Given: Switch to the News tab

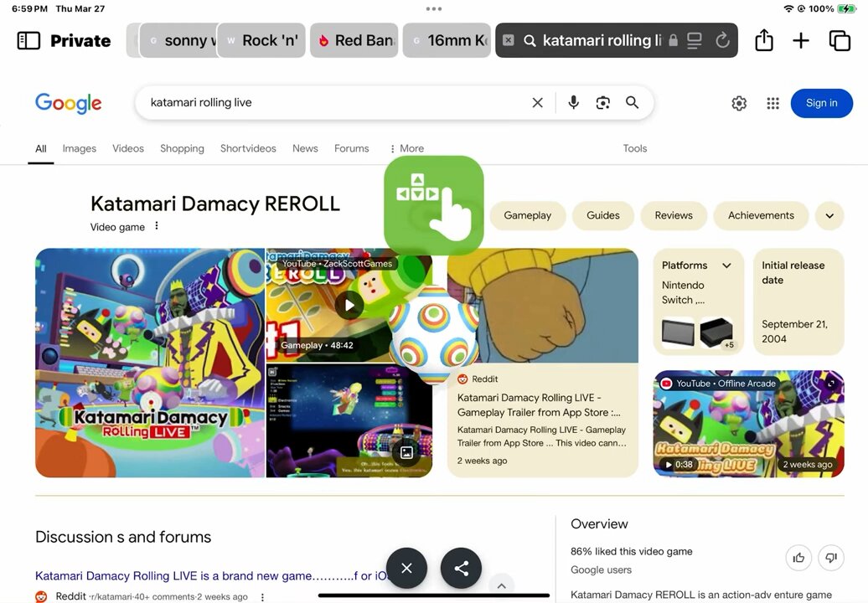Looking at the screenshot, I should click(x=305, y=148).
